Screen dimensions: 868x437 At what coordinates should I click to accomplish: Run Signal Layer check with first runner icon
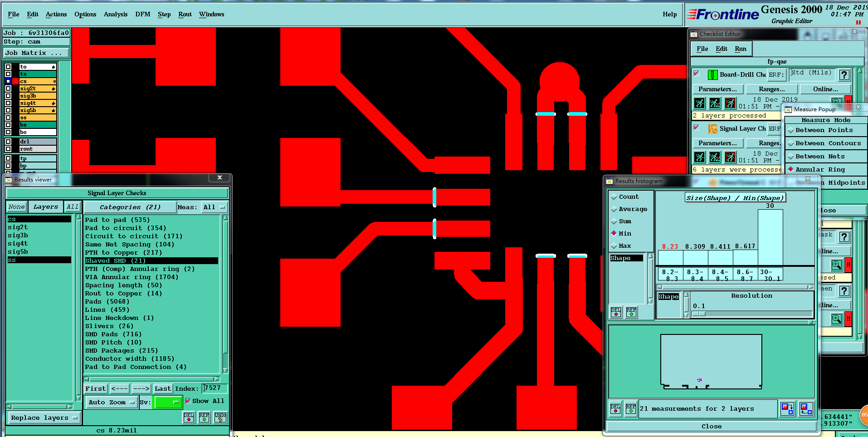(x=700, y=157)
